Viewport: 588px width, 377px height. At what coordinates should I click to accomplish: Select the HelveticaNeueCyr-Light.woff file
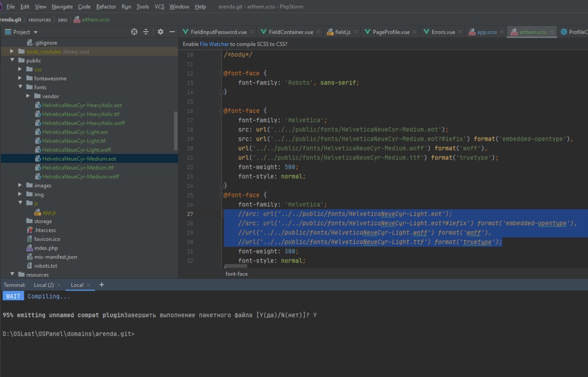click(76, 150)
